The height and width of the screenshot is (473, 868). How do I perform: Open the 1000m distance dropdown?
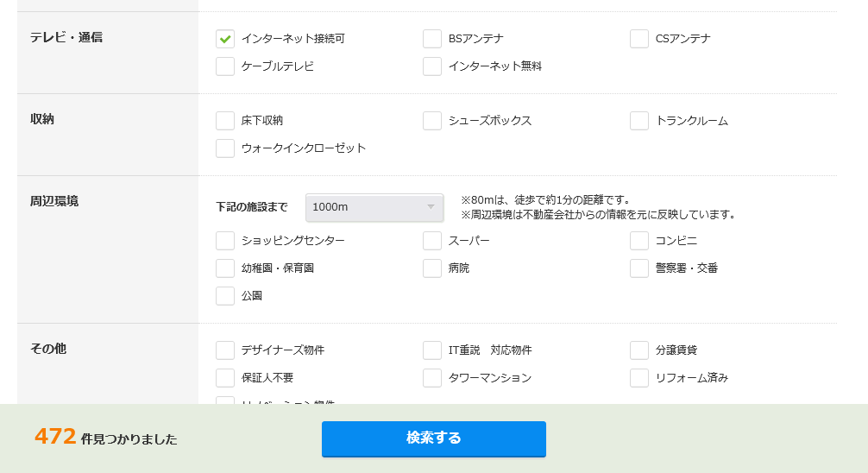click(374, 207)
